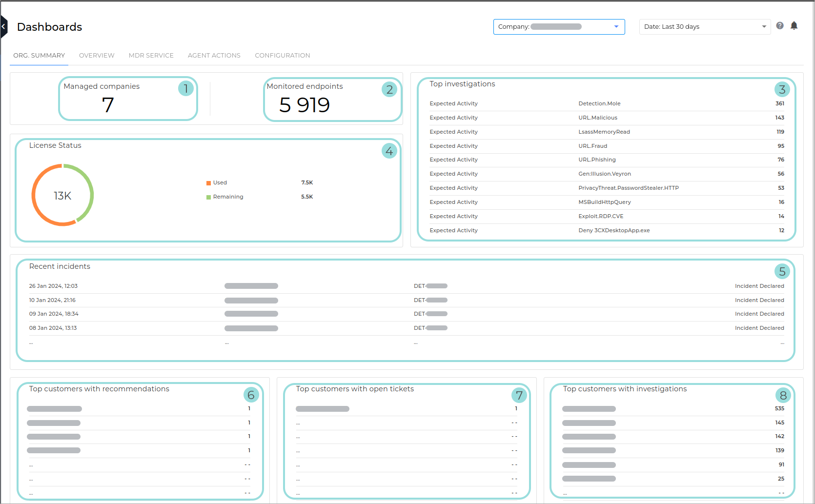
Task: Click the 13K license donut chart
Action: click(x=62, y=195)
